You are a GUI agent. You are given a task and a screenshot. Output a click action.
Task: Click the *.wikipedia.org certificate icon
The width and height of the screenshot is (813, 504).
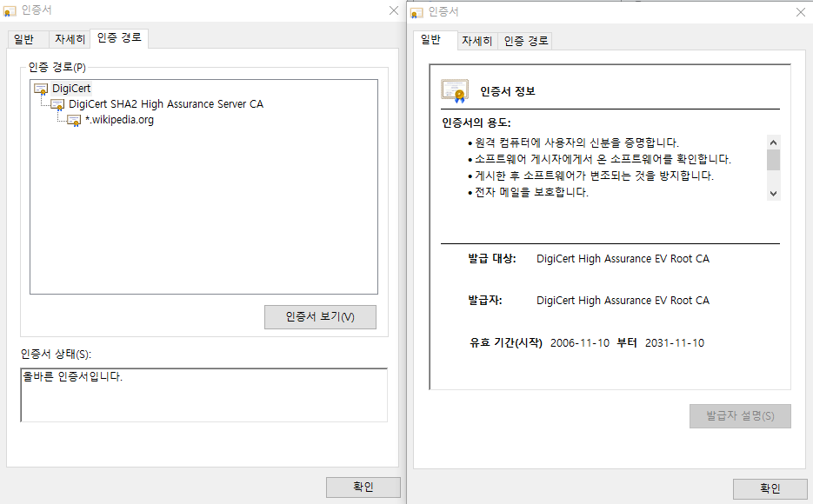tap(74, 121)
